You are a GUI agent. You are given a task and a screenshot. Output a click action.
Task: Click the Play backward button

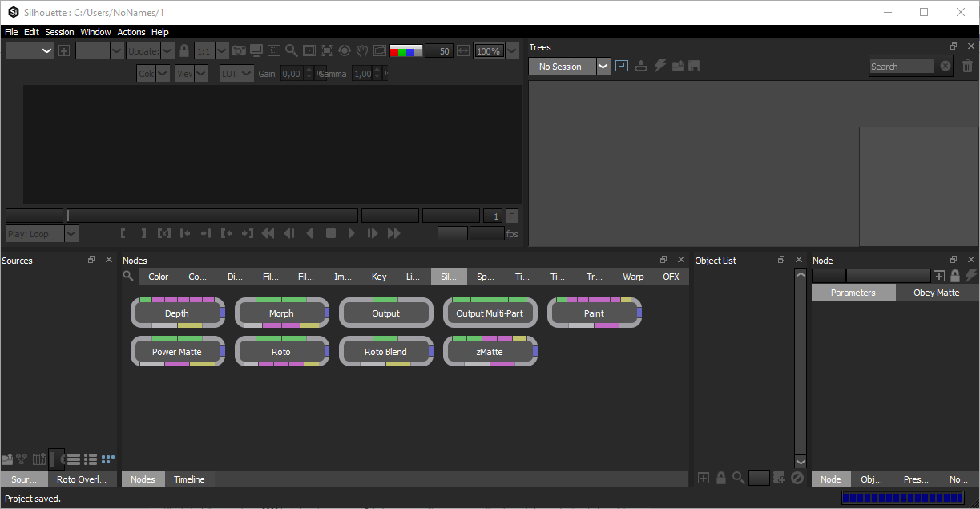click(310, 233)
